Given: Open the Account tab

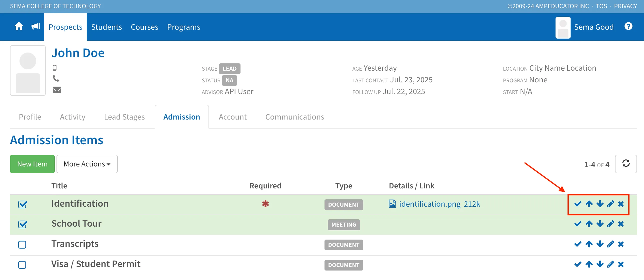Looking at the screenshot, I should 232,117.
